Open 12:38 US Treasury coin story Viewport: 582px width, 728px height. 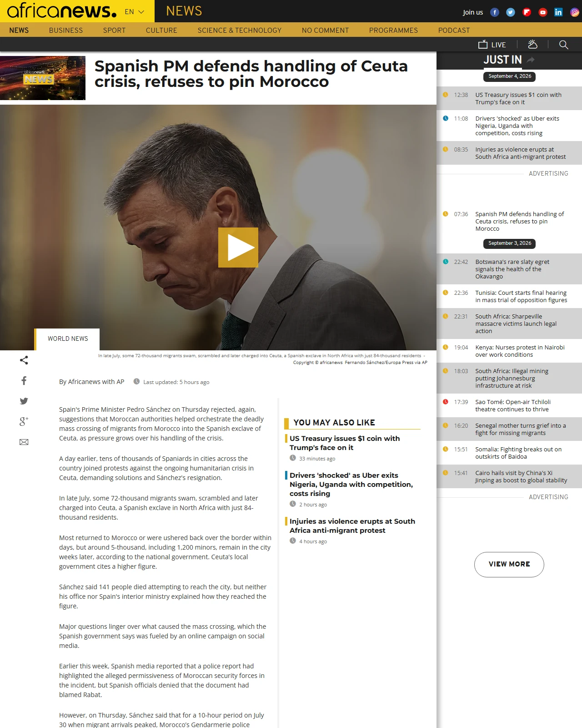509,98
